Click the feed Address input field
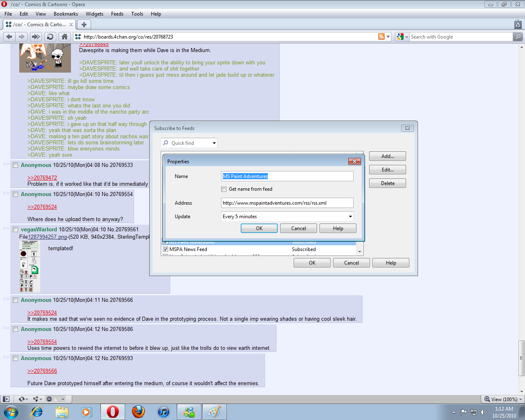 pos(287,203)
